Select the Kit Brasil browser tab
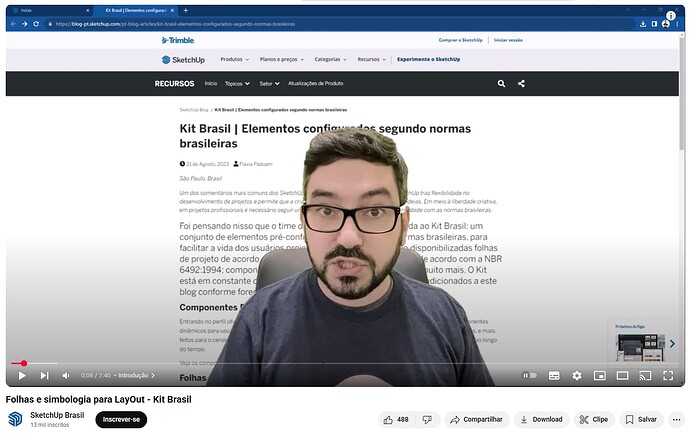 (136, 10)
